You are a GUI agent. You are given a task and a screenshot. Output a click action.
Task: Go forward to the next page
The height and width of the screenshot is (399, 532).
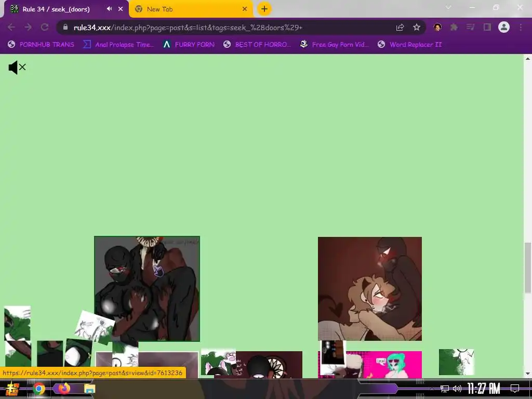pos(28,27)
